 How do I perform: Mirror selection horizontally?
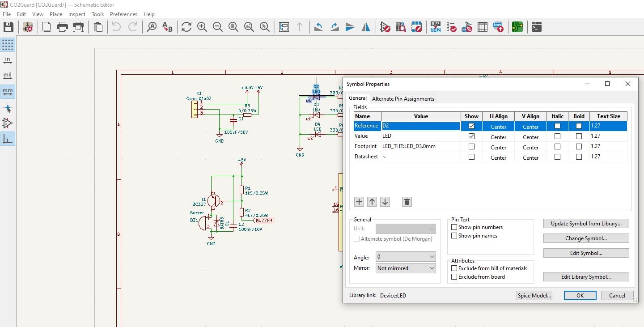(366, 27)
